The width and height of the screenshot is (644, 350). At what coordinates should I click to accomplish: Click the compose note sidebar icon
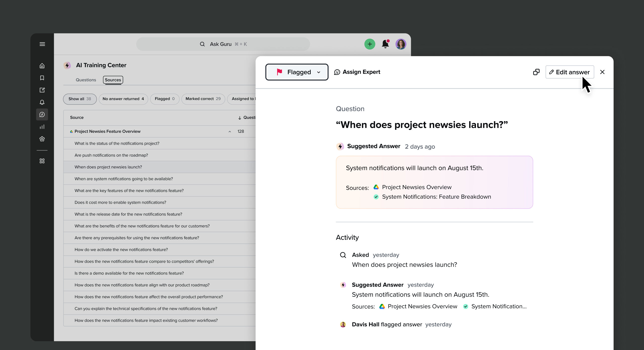tap(42, 90)
